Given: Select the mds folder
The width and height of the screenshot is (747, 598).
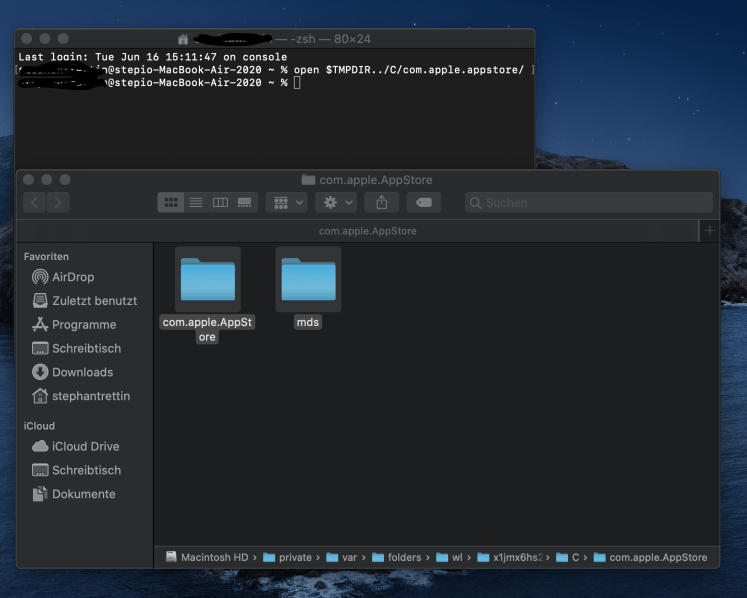Looking at the screenshot, I should click(x=308, y=281).
